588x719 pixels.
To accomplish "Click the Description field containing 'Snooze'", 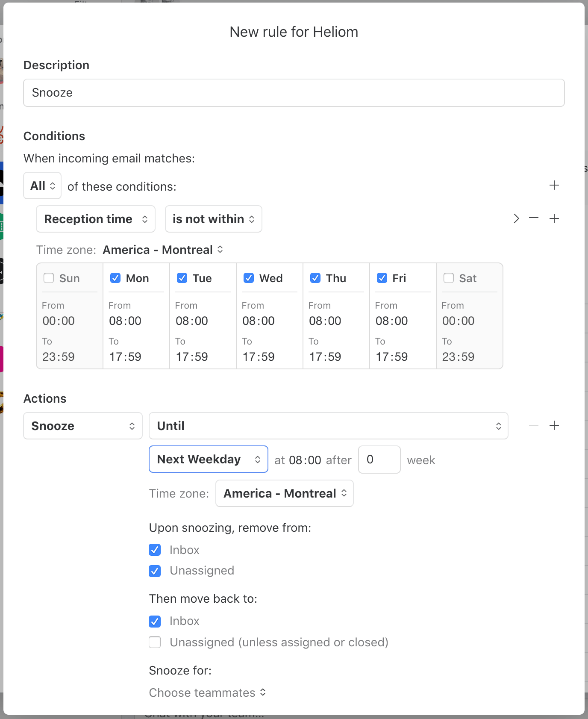I will (x=294, y=93).
